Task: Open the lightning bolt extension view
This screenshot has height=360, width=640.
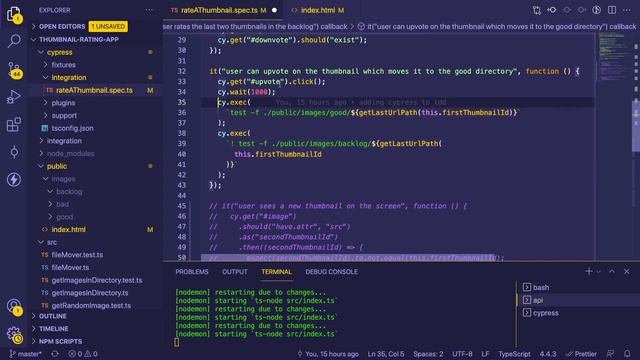Action: [14, 180]
